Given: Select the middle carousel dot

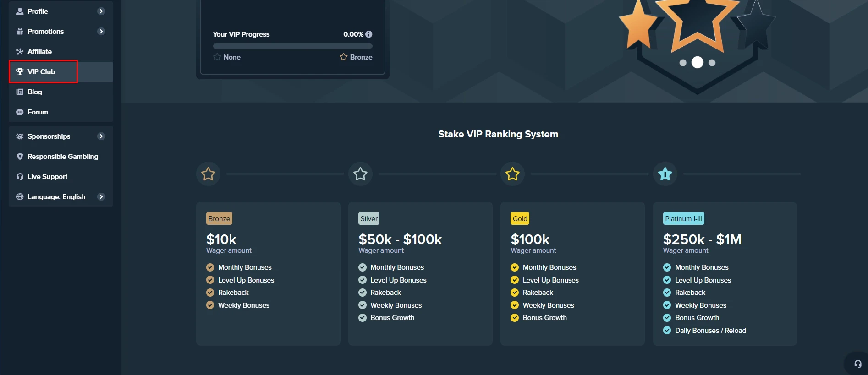Looking at the screenshot, I should tap(698, 62).
